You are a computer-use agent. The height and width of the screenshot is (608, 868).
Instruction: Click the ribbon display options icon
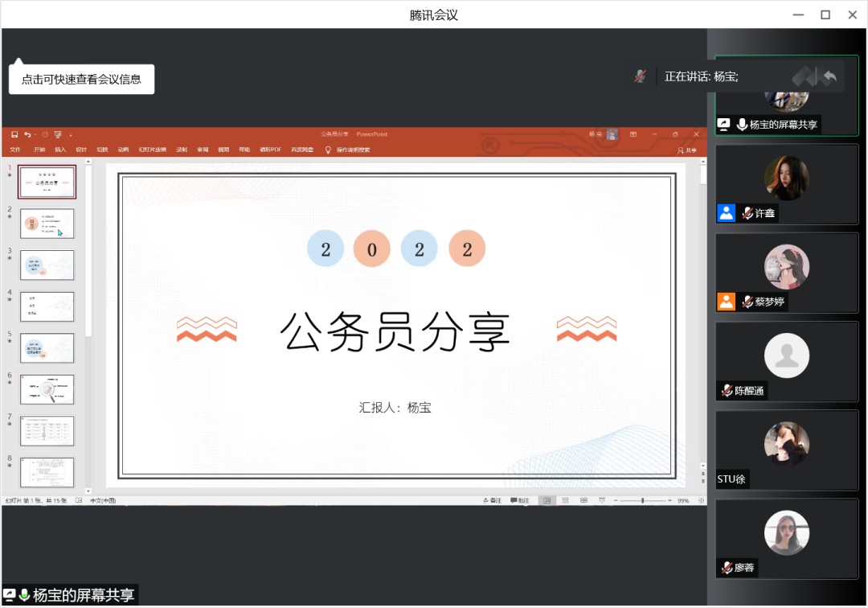click(633, 134)
